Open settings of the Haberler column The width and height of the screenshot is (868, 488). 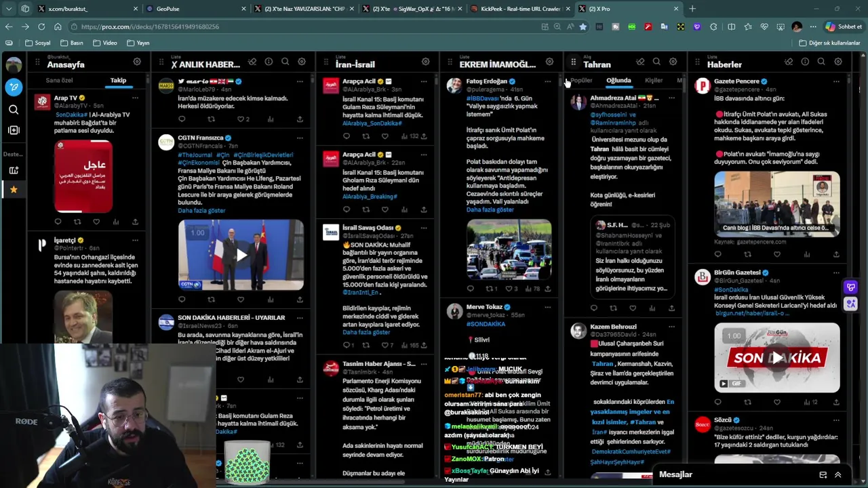tap(838, 62)
